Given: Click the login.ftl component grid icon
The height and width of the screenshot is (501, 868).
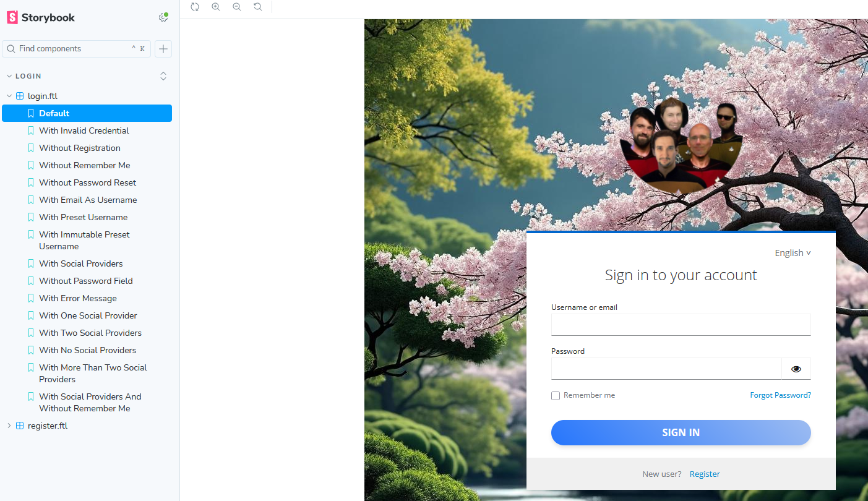Looking at the screenshot, I should click(x=20, y=96).
